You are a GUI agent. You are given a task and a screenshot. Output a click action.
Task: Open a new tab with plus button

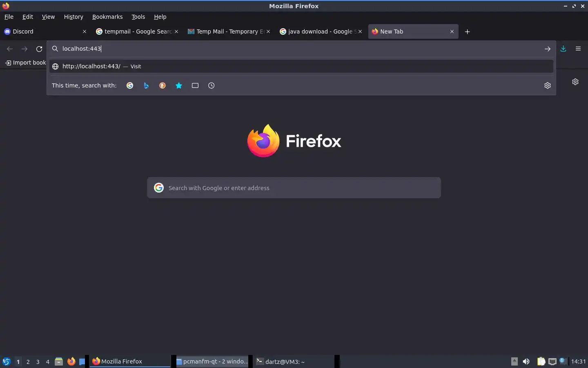468,31
